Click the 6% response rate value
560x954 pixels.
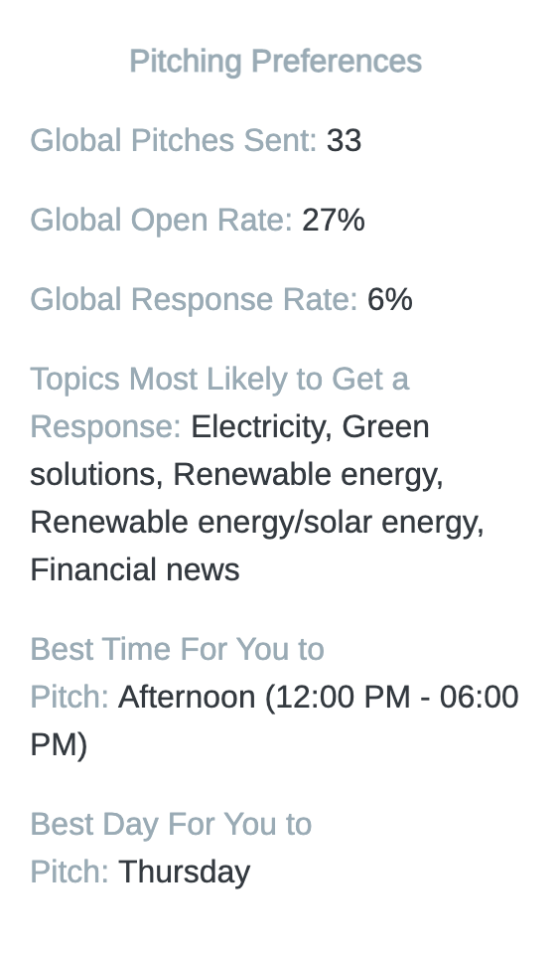[x=390, y=300]
